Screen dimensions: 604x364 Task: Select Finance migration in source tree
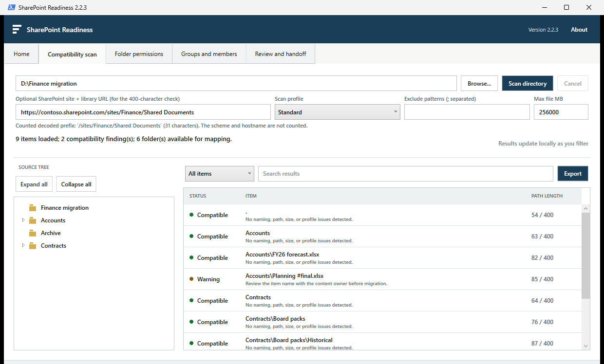coord(65,208)
